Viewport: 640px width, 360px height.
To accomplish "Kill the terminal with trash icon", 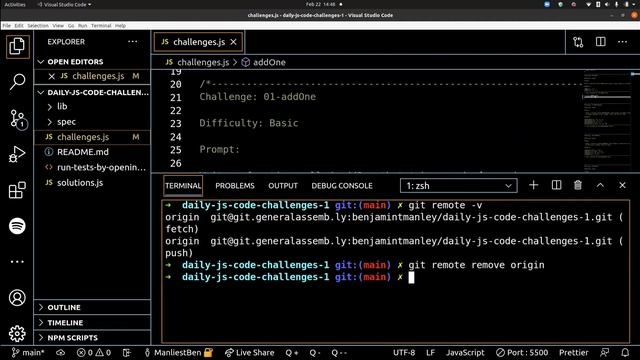I will point(578,185).
